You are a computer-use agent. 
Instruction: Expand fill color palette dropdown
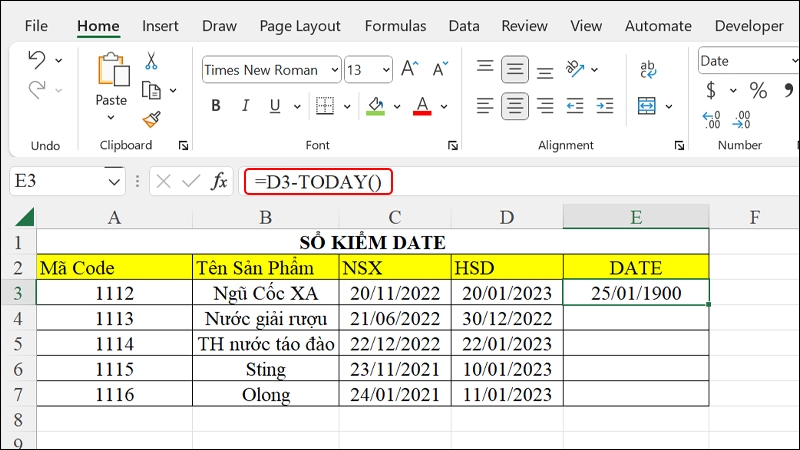397,107
